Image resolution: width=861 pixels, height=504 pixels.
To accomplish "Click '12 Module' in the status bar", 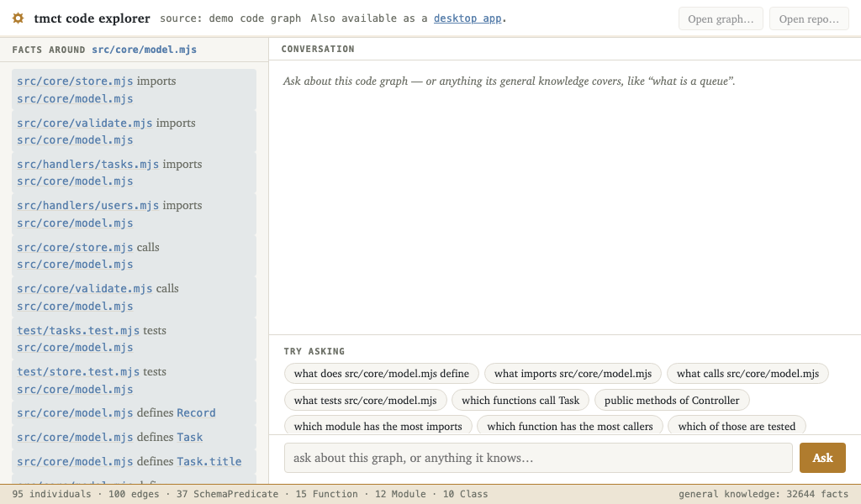I will coord(400,494).
